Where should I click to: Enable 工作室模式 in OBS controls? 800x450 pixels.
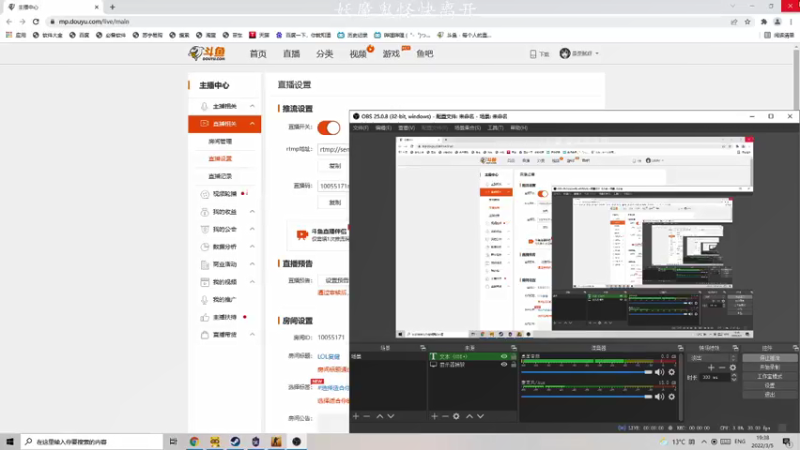click(x=769, y=377)
